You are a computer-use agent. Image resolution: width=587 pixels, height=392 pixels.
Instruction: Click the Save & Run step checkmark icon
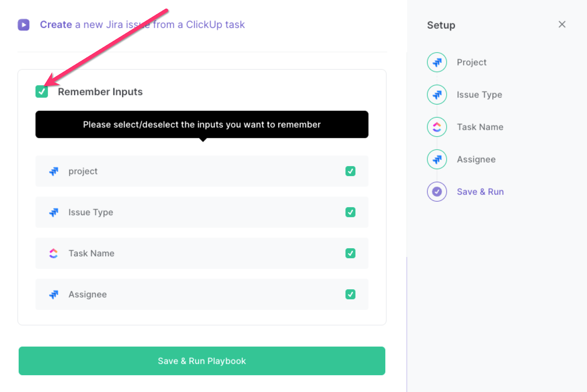click(437, 191)
